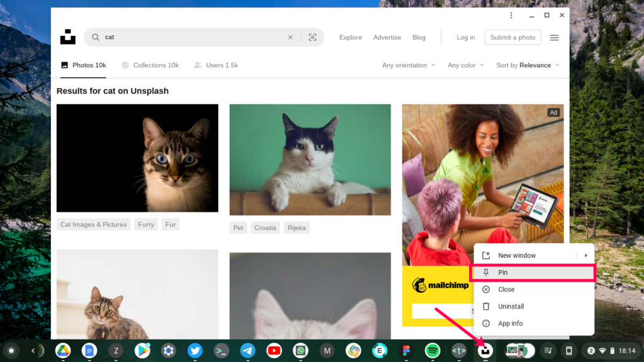This screenshot has width=644, height=362.
Task: Switch to the Collections 10k tab
Action: [x=150, y=65]
